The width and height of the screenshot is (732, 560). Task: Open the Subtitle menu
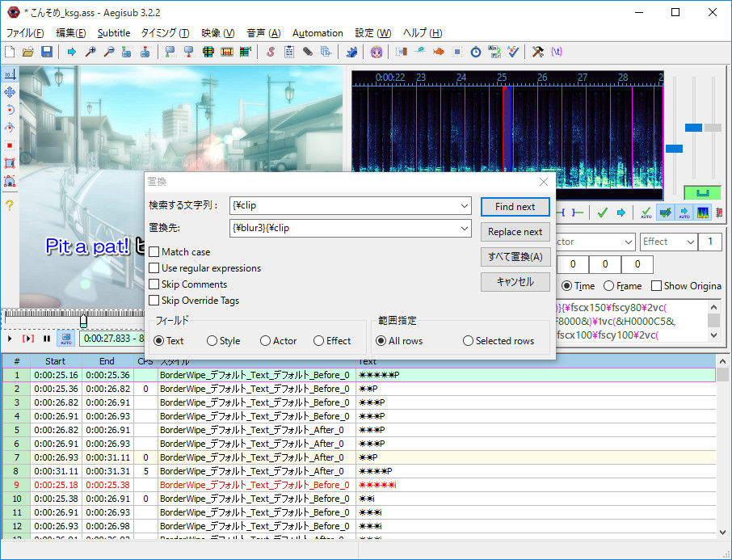point(114,33)
